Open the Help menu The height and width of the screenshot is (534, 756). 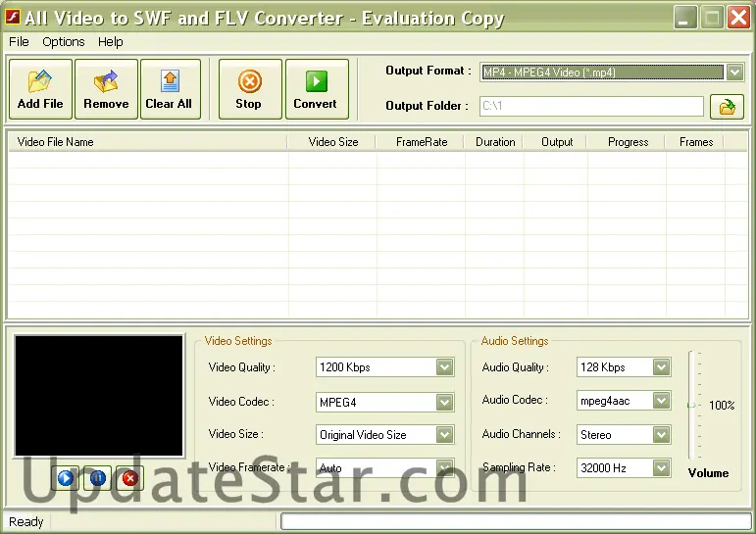111,42
